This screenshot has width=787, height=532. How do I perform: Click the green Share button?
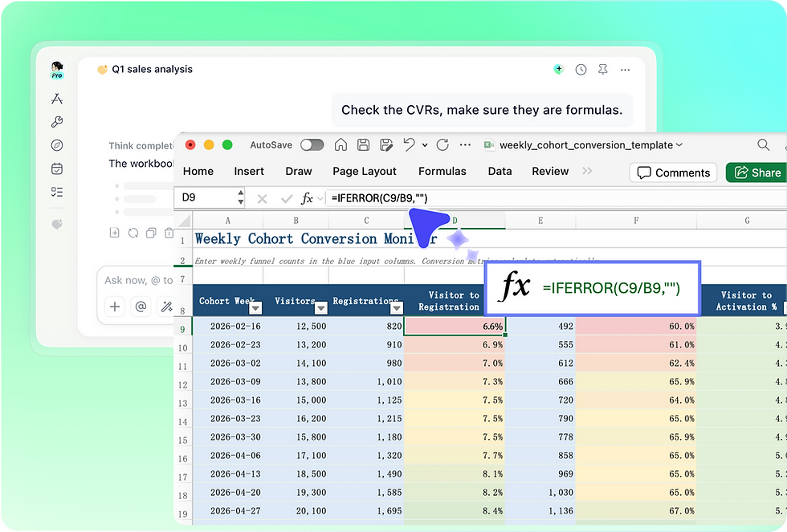tap(756, 173)
